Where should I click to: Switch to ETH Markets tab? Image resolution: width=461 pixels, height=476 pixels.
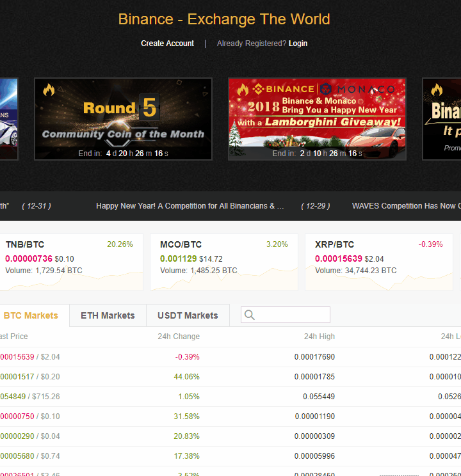click(108, 315)
